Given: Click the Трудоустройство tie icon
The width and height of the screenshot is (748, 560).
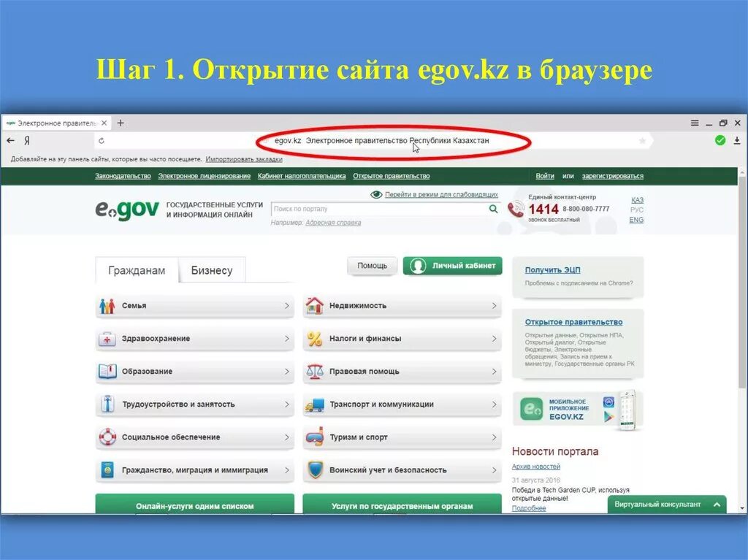Looking at the screenshot, I should pos(107,404).
